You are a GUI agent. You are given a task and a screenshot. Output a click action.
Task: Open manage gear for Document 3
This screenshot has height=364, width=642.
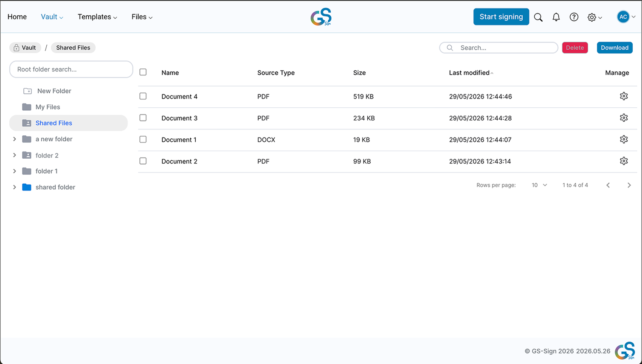click(624, 118)
